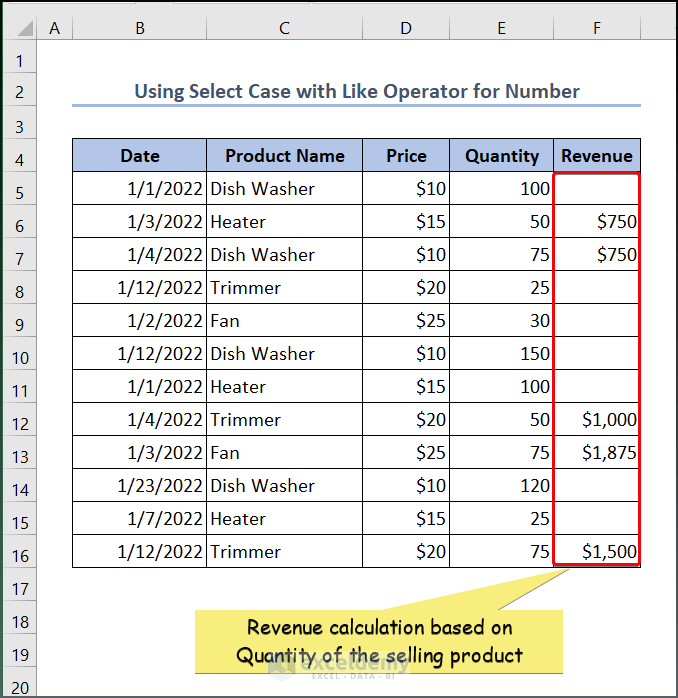
Task: Select column E header
Action: [502, 28]
